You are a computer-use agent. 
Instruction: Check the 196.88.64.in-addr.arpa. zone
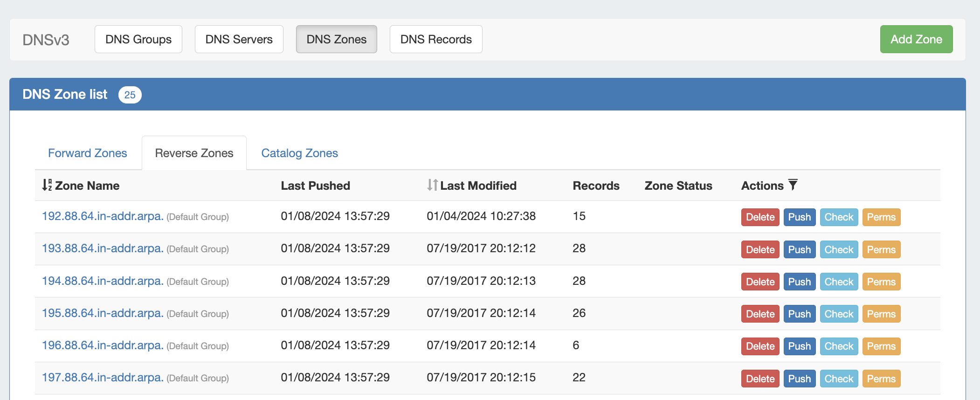coord(838,346)
